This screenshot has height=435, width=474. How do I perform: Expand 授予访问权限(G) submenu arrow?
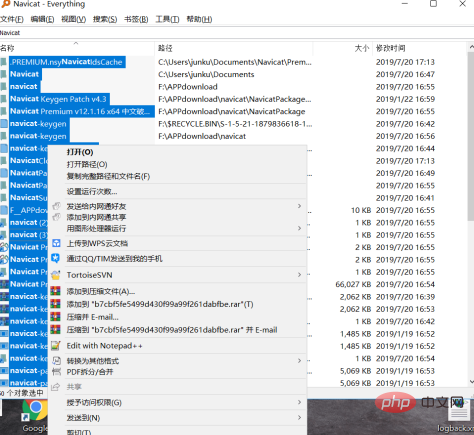[299, 402]
